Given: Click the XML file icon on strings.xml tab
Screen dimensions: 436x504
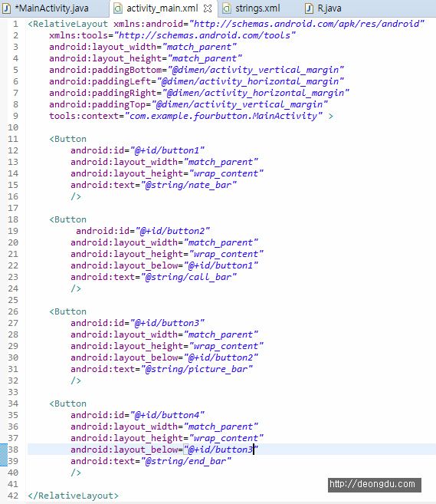Looking at the screenshot, I should 227,8.
